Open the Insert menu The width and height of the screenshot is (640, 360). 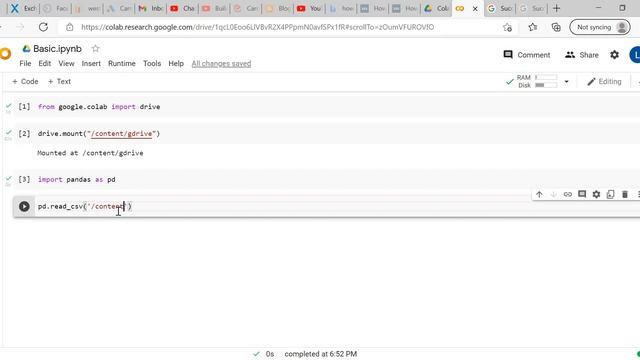91,64
